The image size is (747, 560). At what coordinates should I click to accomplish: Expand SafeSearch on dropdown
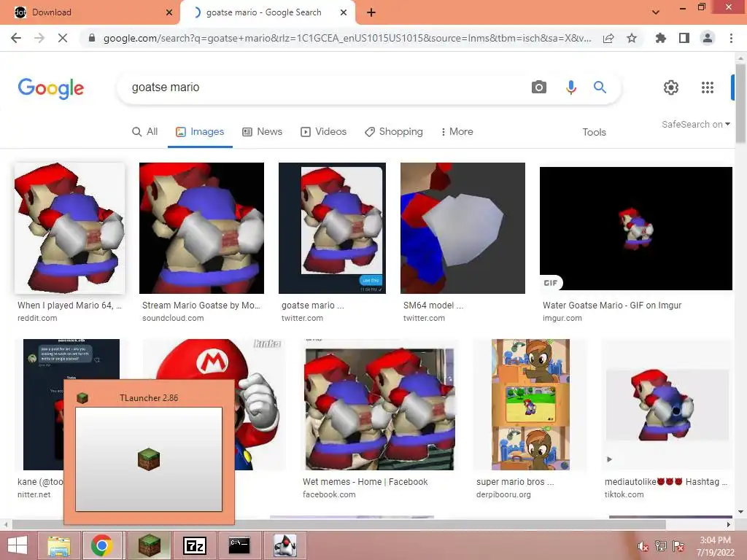(696, 124)
